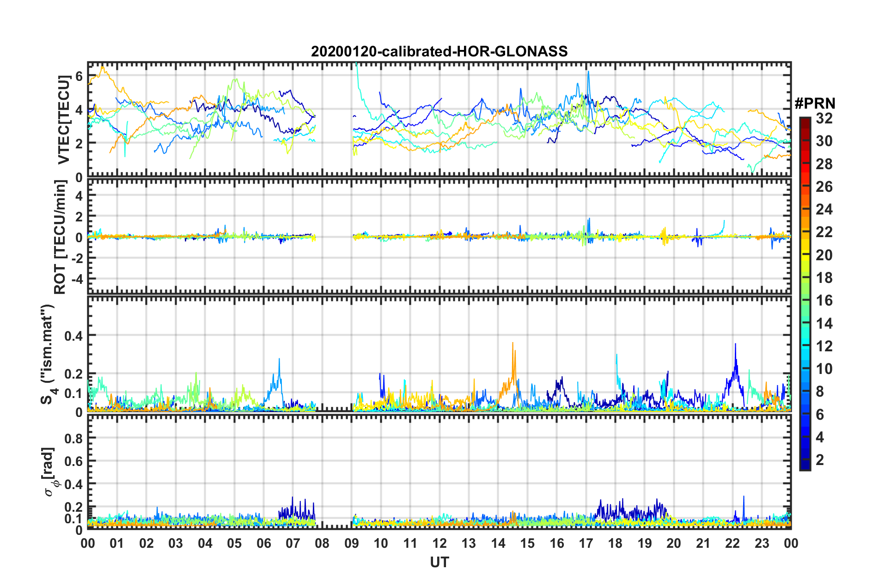879x588 pixels.
Task: Select x-axis hour tick 15
Action: (527, 543)
